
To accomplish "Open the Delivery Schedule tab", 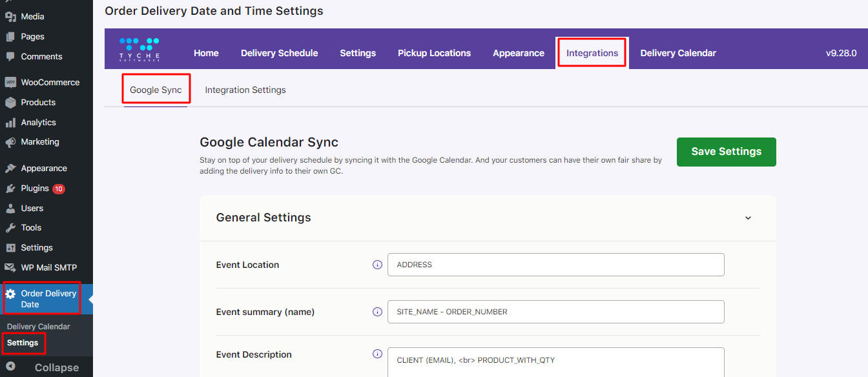I will [x=280, y=53].
